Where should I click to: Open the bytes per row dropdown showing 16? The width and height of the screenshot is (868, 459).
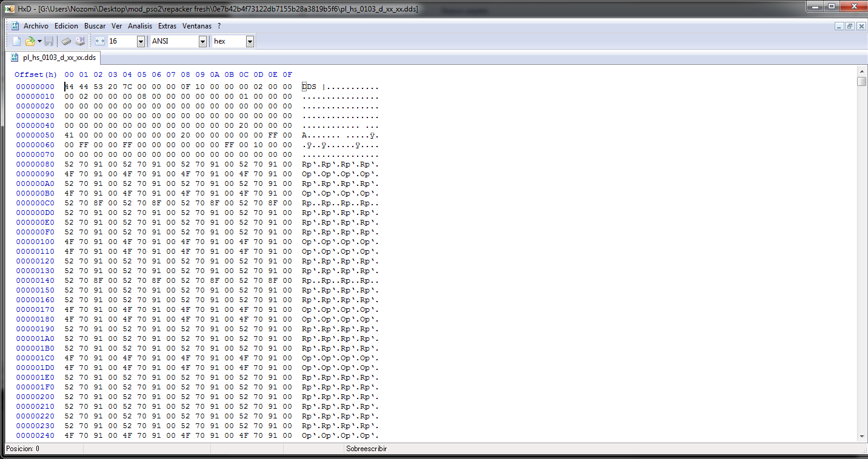(141, 41)
